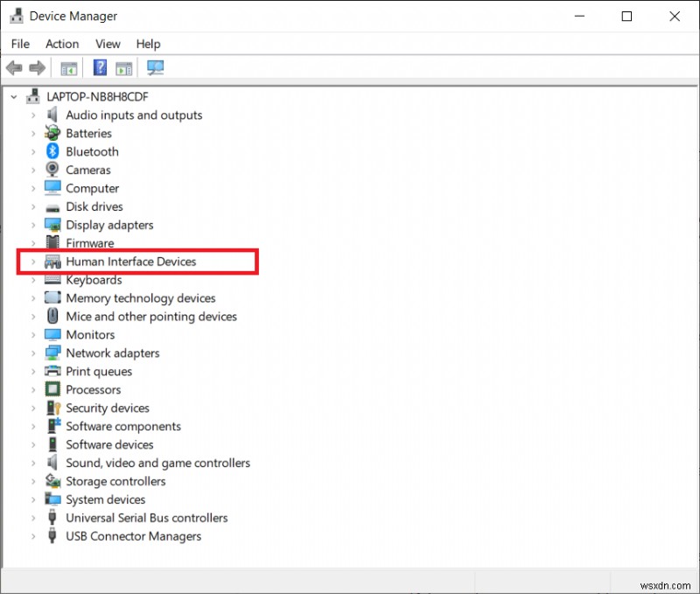Click the Back arrow toolbar icon

click(x=14, y=68)
